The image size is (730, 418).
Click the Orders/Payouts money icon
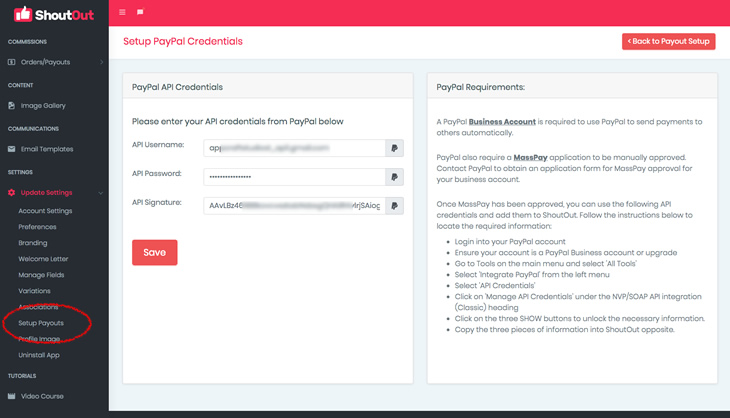[12, 62]
